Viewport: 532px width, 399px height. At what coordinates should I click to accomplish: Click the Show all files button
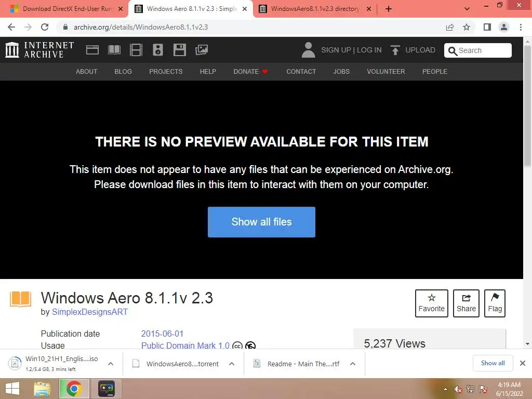[x=262, y=222]
